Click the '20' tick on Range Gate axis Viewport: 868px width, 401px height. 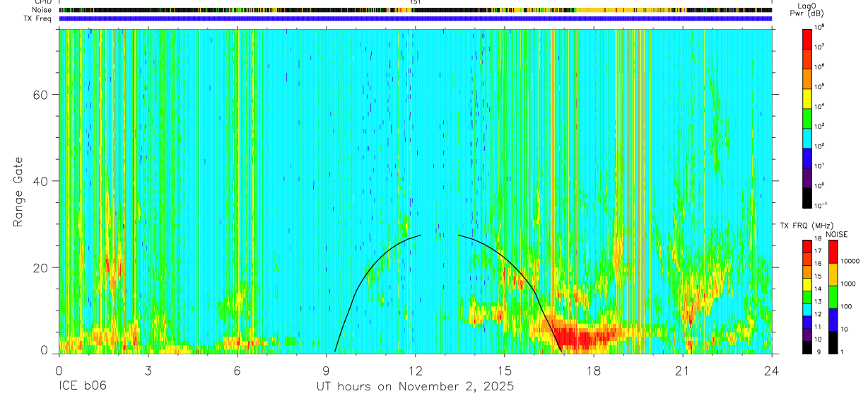click(x=41, y=267)
